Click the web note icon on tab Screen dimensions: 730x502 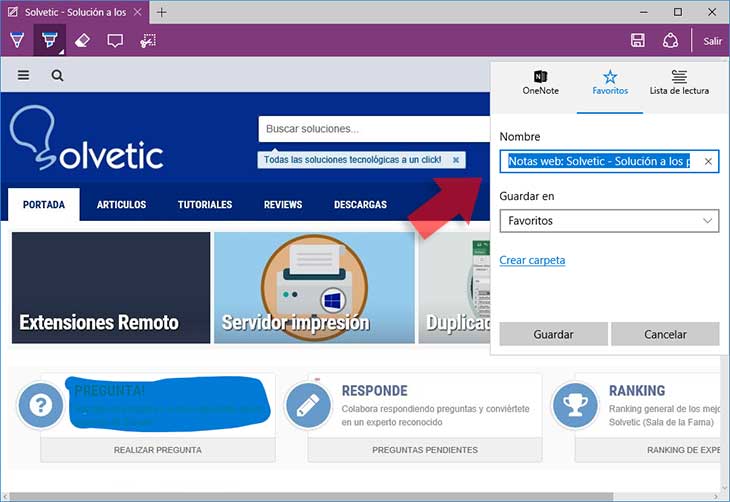pos(13,12)
